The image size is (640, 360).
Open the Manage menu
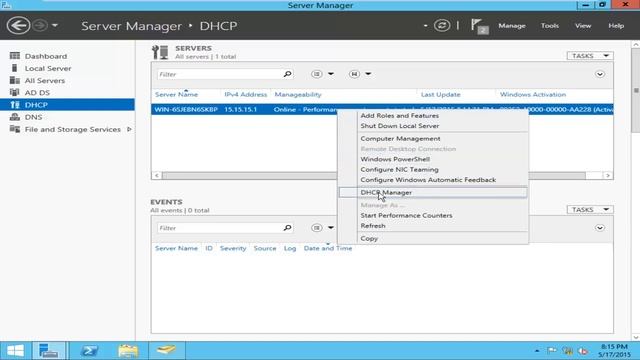tap(511, 26)
